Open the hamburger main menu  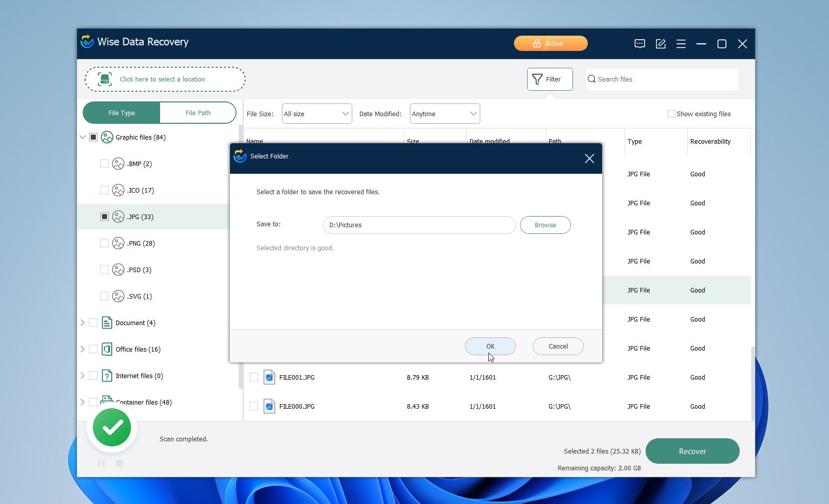[x=681, y=44]
